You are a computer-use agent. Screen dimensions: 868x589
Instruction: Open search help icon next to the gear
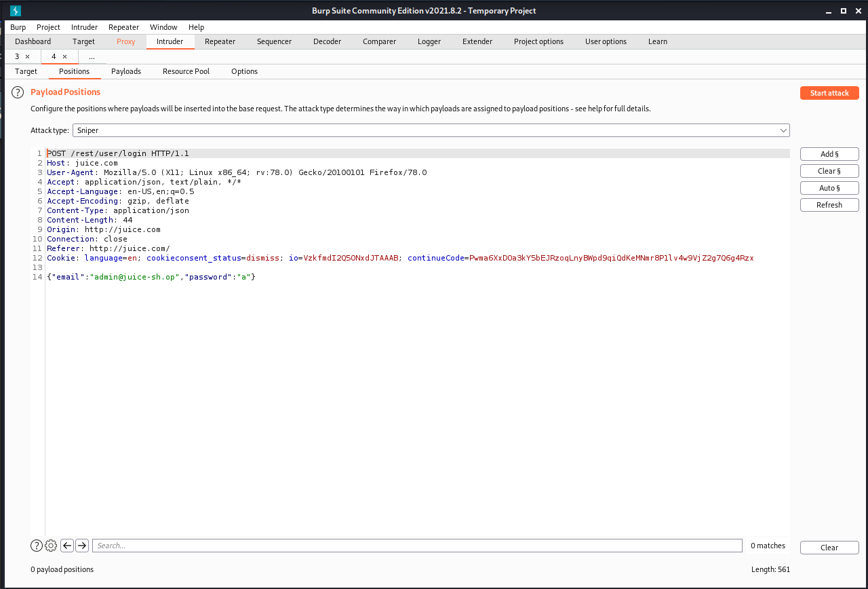37,546
